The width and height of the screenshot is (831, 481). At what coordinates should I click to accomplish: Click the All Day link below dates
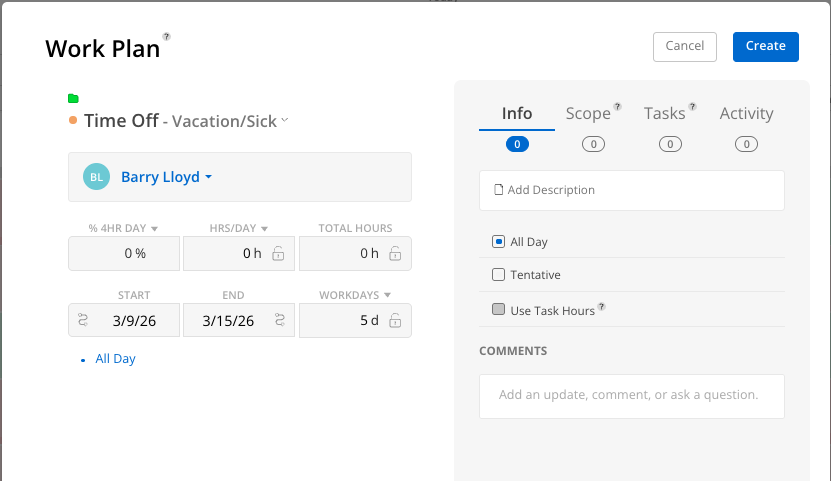(115, 359)
